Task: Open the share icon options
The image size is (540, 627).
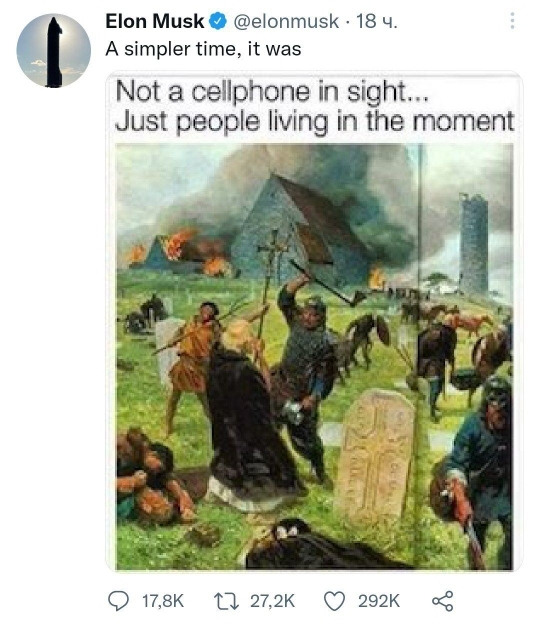Action: pyautogui.click(x=442, y=601)
